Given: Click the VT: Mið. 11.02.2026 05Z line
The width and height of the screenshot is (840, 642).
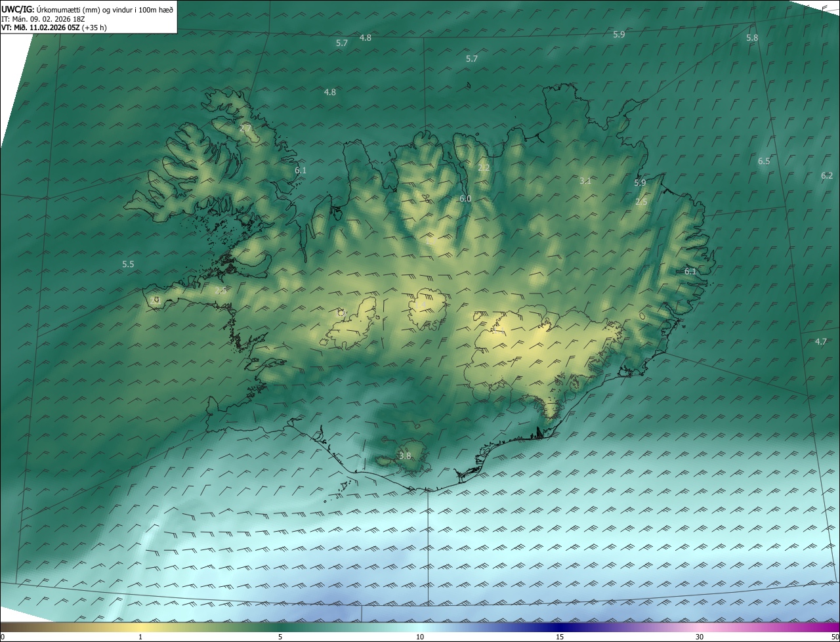Looking at the screenshot, I should (54, 28).
